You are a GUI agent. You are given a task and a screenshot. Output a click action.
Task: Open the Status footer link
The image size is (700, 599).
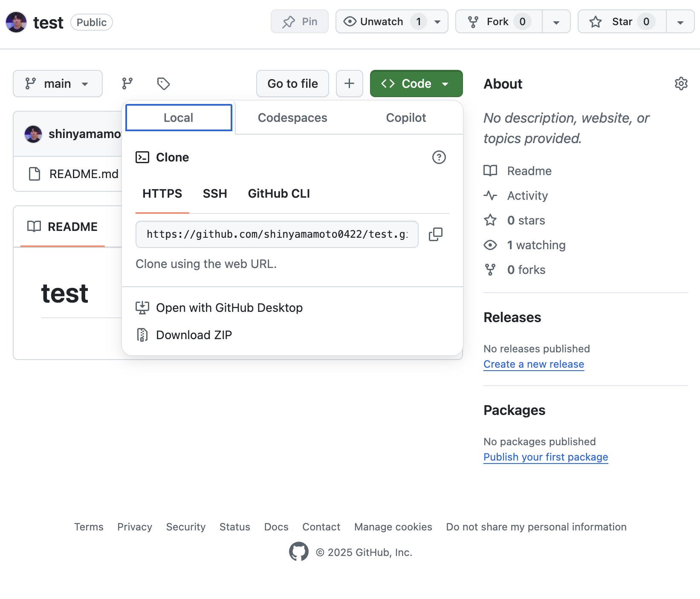pyautogui.click(x=235, y=527)
